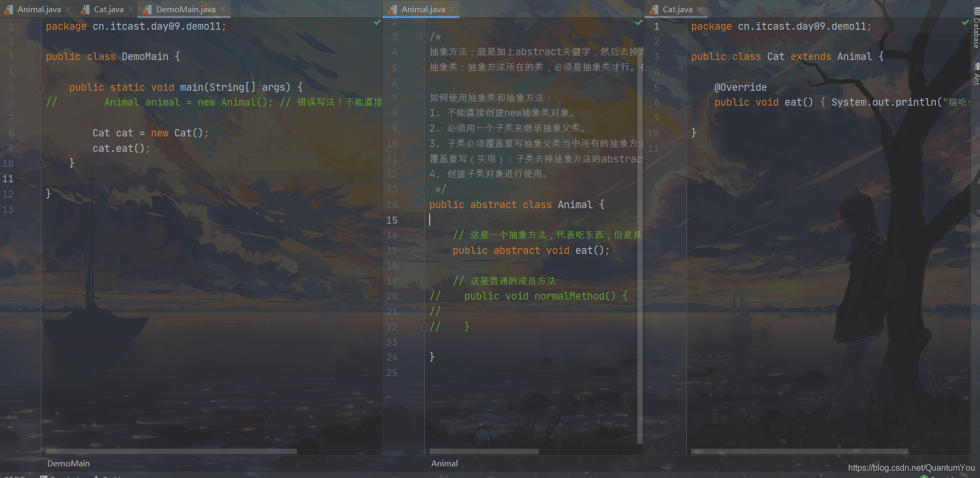This screenshot has height=478, width=980.
Task: Click line number 11 in DemoMain gutter
Action: click(x=8, y=179)
